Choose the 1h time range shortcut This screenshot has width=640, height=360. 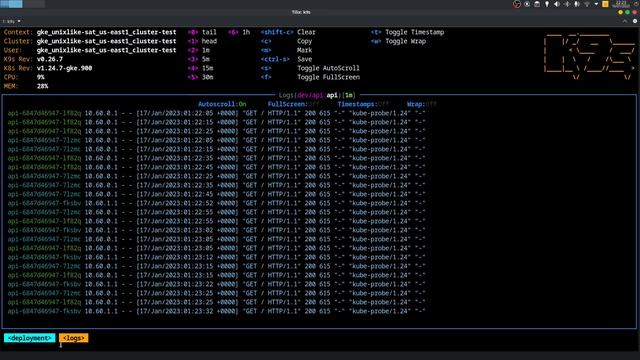coord(239,32)
